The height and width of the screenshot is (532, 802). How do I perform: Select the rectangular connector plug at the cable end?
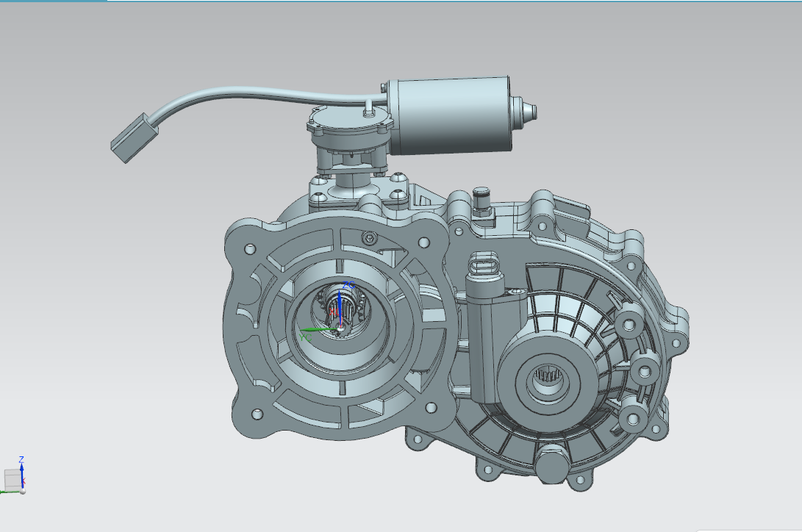point(134,138)
